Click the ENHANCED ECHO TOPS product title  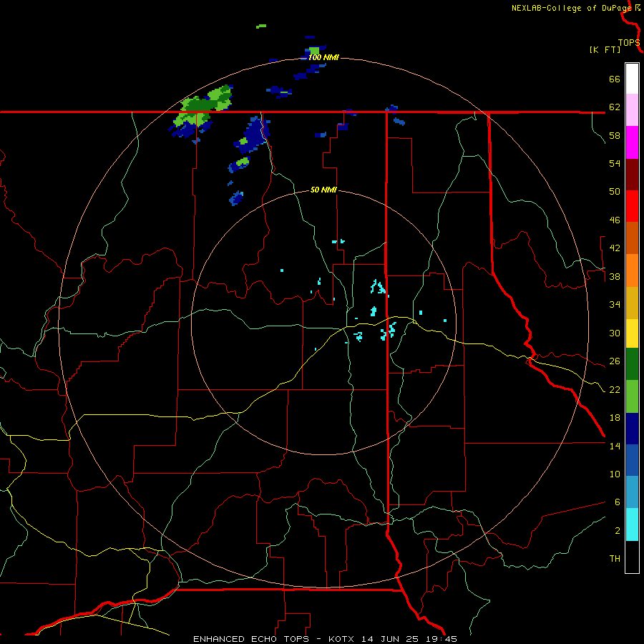(x=251, y=639)
